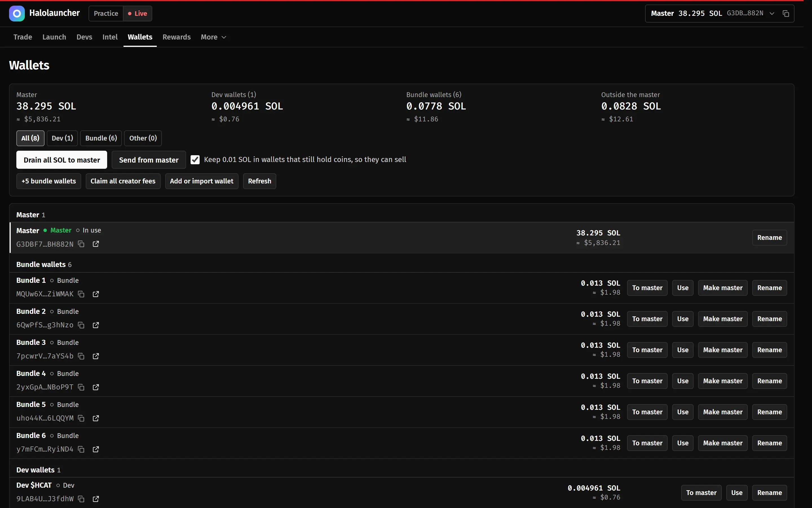Send Bundle 3 balance To master
Viewport: 812px width, 508px height.
click(x=647, y=350)
